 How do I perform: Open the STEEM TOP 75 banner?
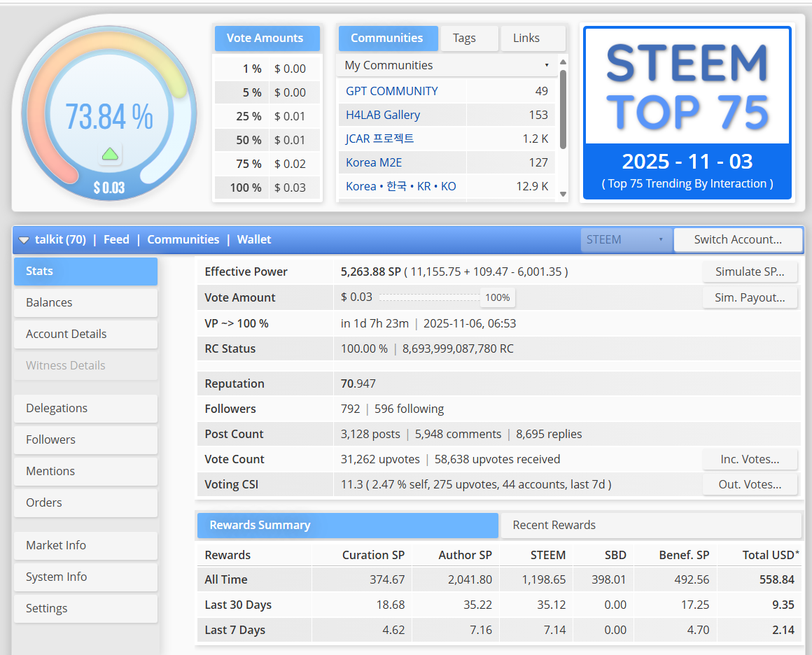tap(687, 113)
